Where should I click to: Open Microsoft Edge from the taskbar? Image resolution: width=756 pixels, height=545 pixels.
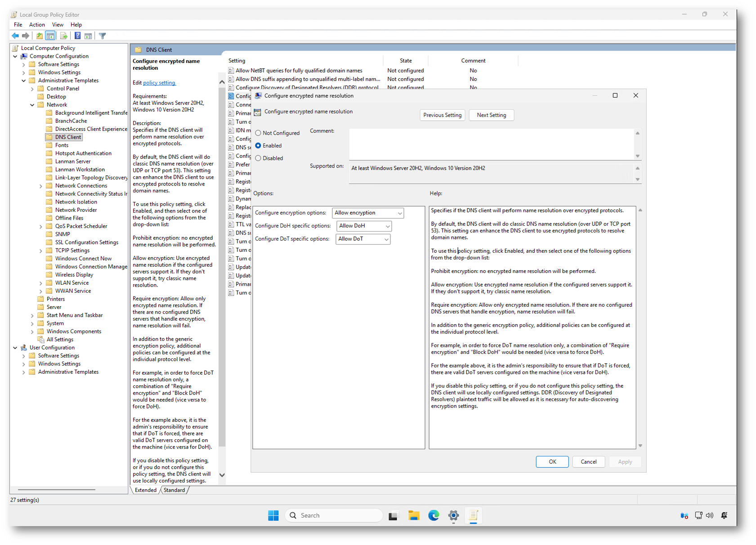(433, 515)
